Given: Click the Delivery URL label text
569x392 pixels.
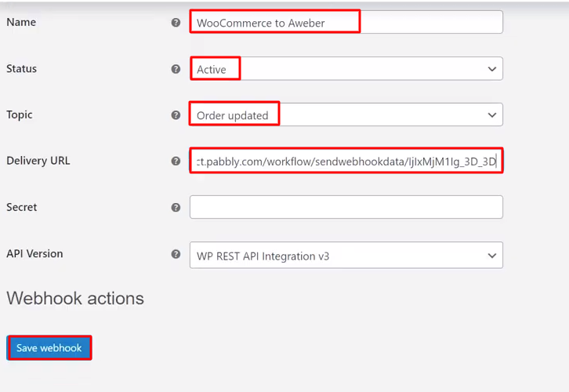Looking at the screenshot, I should pos(38,161).
